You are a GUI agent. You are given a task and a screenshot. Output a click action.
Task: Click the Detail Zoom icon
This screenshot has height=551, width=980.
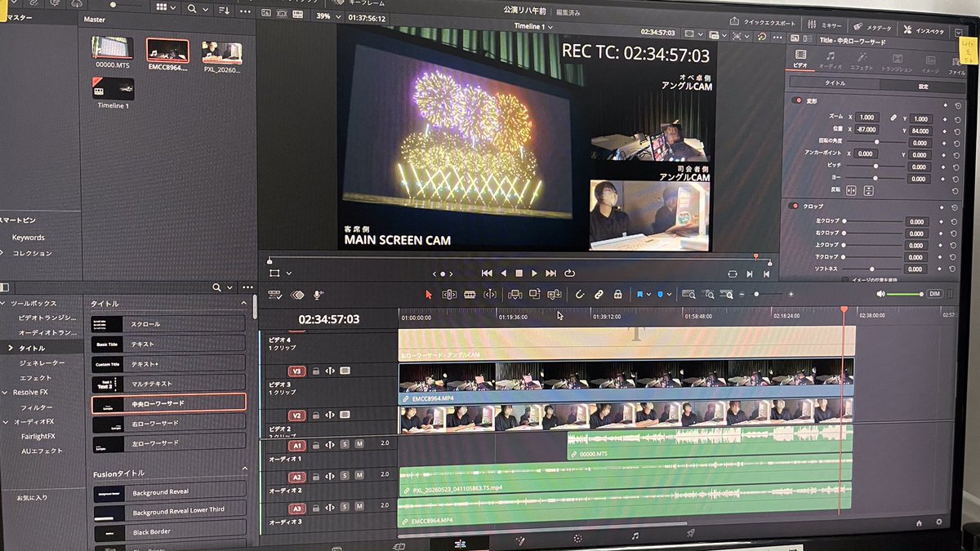[707, 295]
